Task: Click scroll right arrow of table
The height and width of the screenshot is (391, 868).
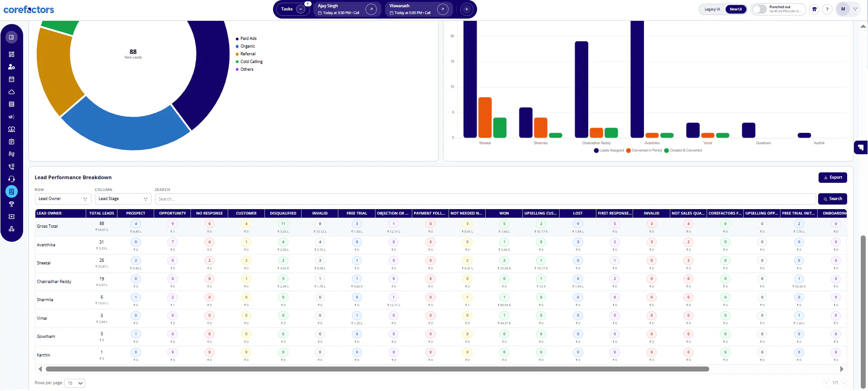Action: (842, 369)
